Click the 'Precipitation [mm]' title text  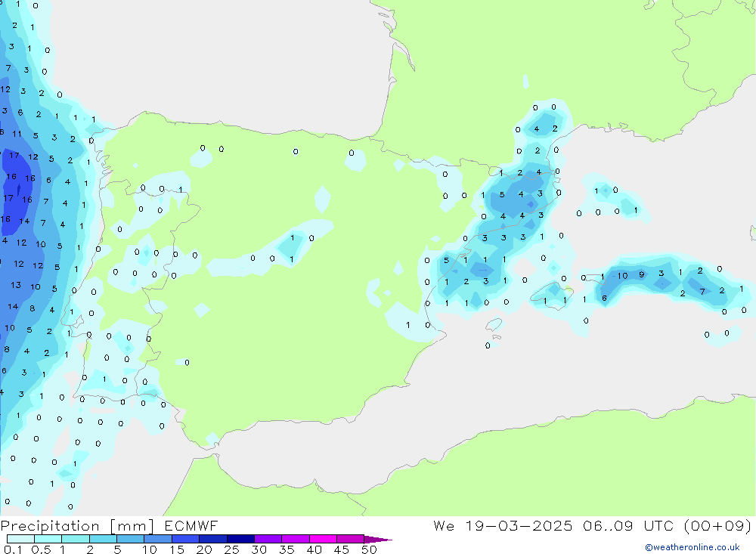click(x=77, y=526)
